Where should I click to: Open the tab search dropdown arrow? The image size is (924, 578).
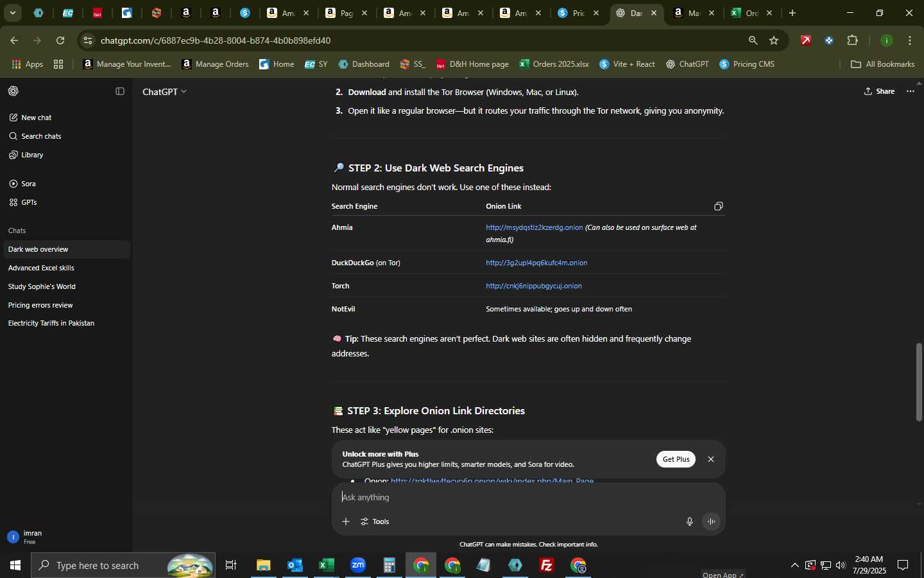[x=12, y=13]
